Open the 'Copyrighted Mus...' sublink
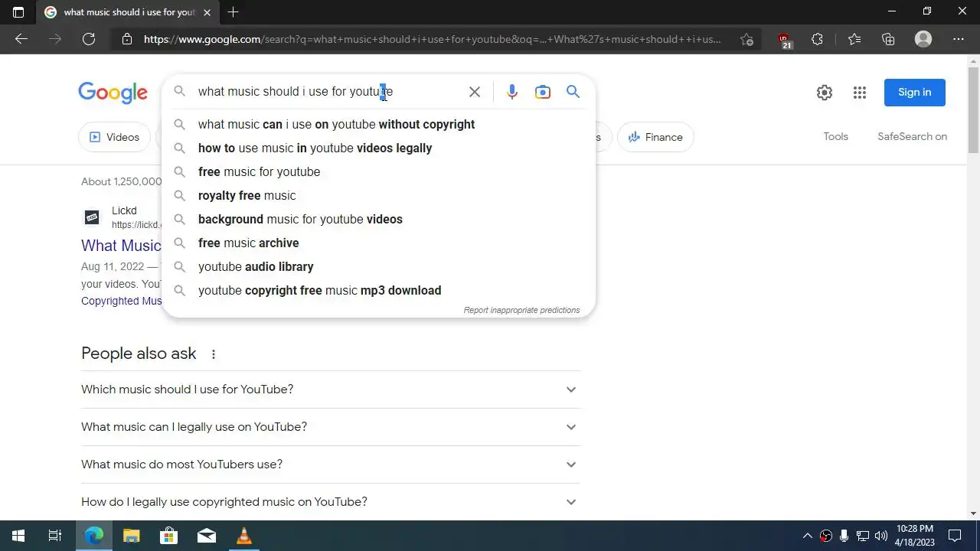980x551 pixels. tap(121, 301)
